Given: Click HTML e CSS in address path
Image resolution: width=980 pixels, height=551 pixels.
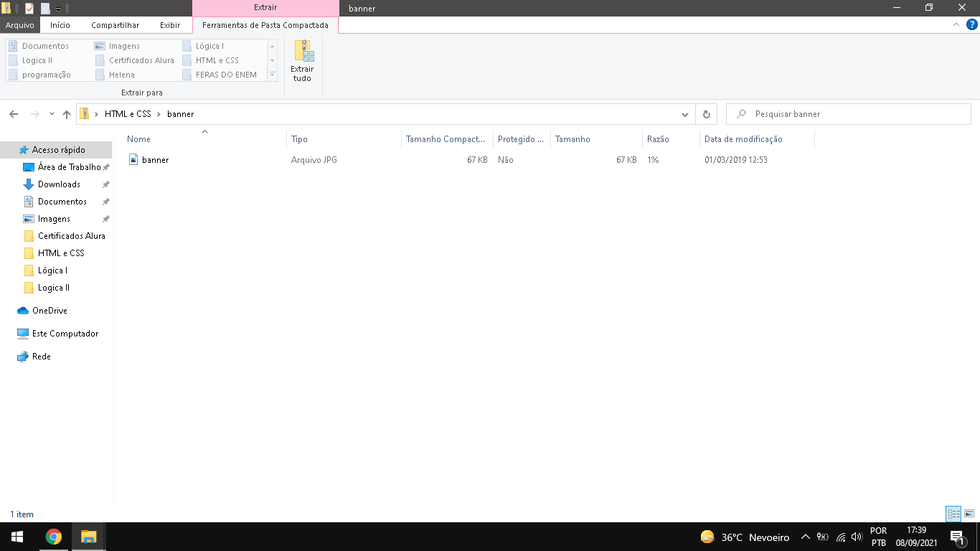Looking at the screenshot, I should [128, 114].
